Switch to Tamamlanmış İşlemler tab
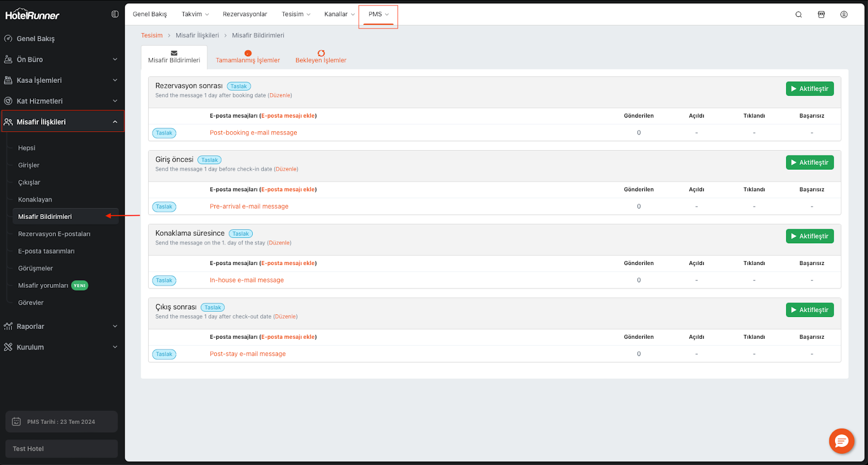 click(248, 57)
